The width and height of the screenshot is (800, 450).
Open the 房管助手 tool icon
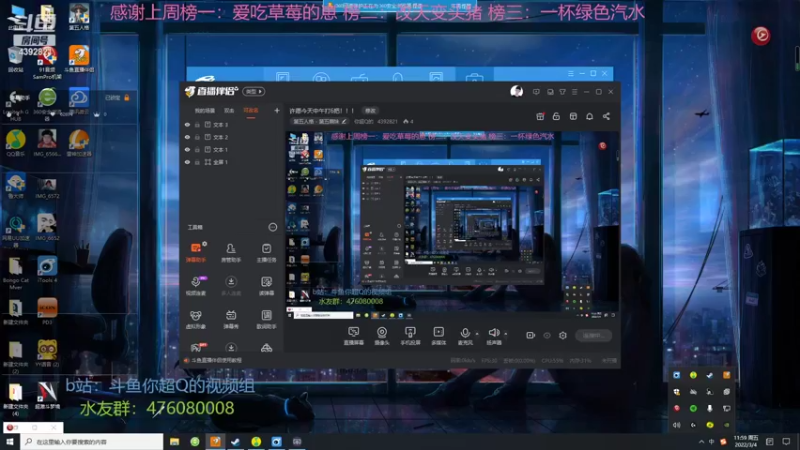pos(231,252)
